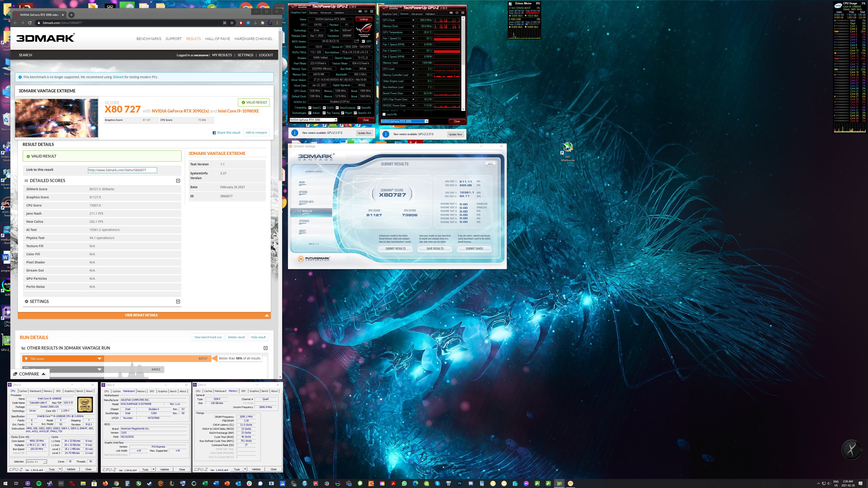
Task: Toggle Ray Tracing checkbox in GPU-Z
Action: (x=324, y=113)
